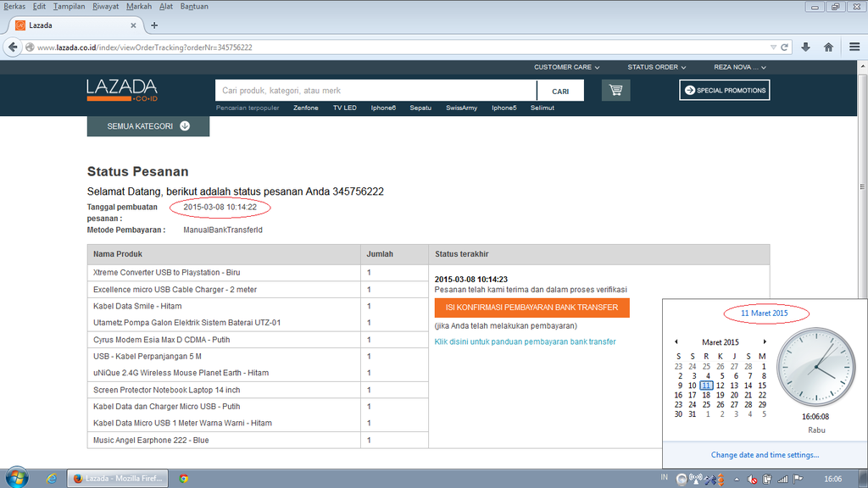Image resolution: width=868 pixels, height=488 pixels.
Task: Open Google Chrome from taskbar
Action: coord(183,479)
